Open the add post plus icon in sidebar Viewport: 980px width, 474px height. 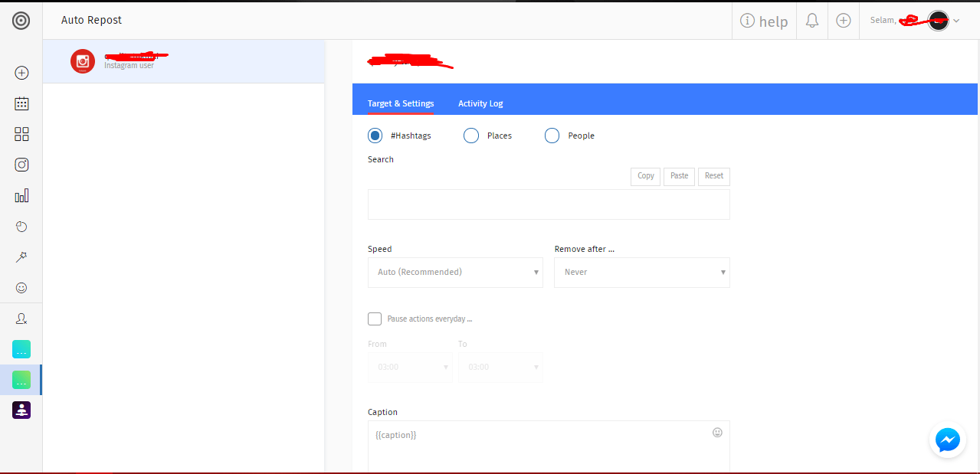tap(21, 73)
